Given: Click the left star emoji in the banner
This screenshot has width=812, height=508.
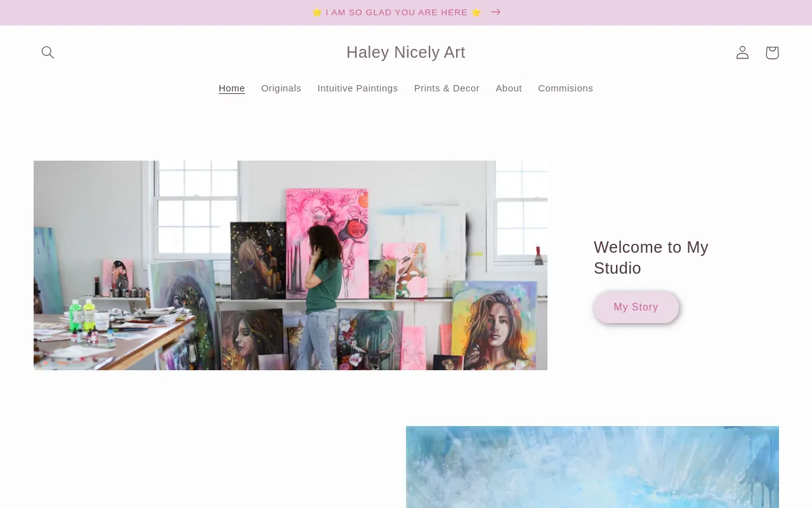Looking at the screenshot, I should click(x=317, y=12).
